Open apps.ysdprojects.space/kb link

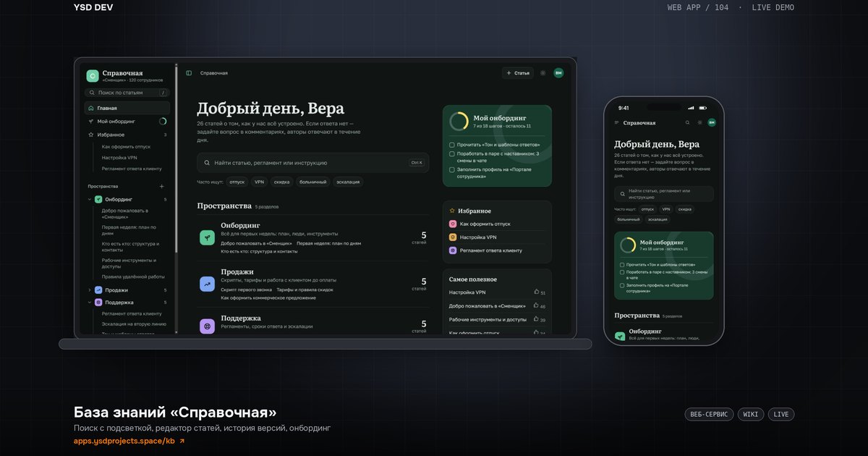coord(124,441)
